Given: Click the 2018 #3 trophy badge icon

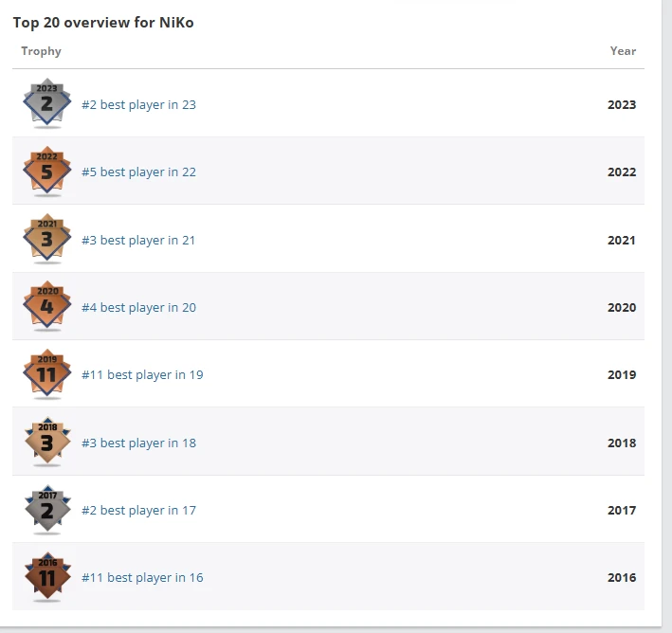Looking at the screenshot, I should click(47, 443).
